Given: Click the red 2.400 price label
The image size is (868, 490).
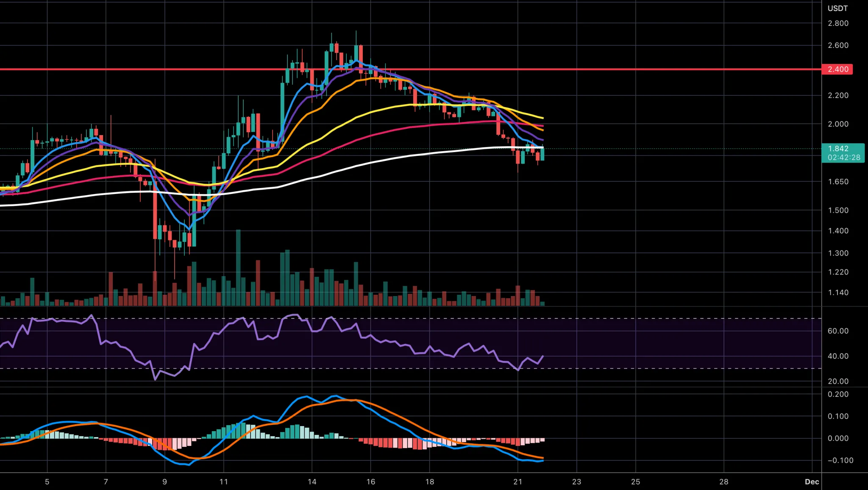Looking at the screenshot, I should click(837, 69).
